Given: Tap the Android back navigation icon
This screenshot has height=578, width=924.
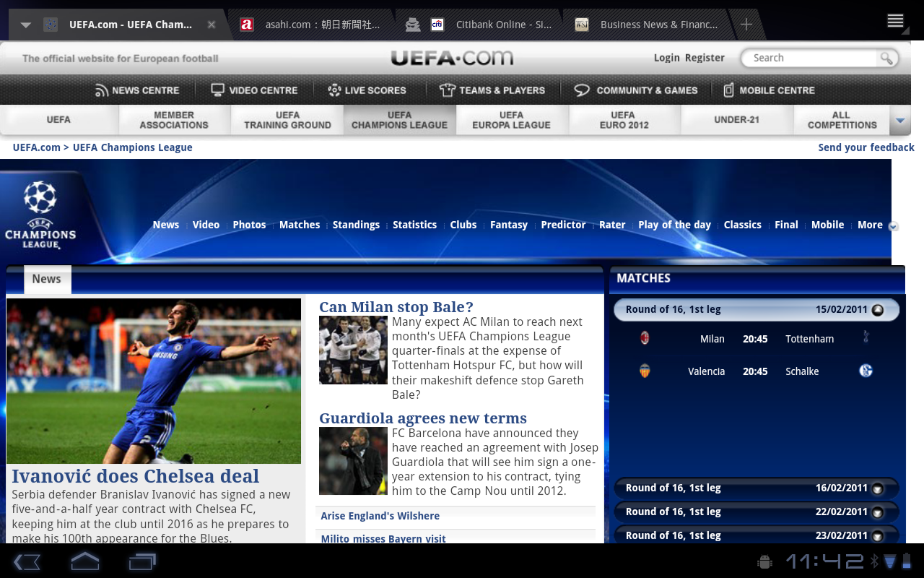Looking at the screenshot, I should [27, 561].
